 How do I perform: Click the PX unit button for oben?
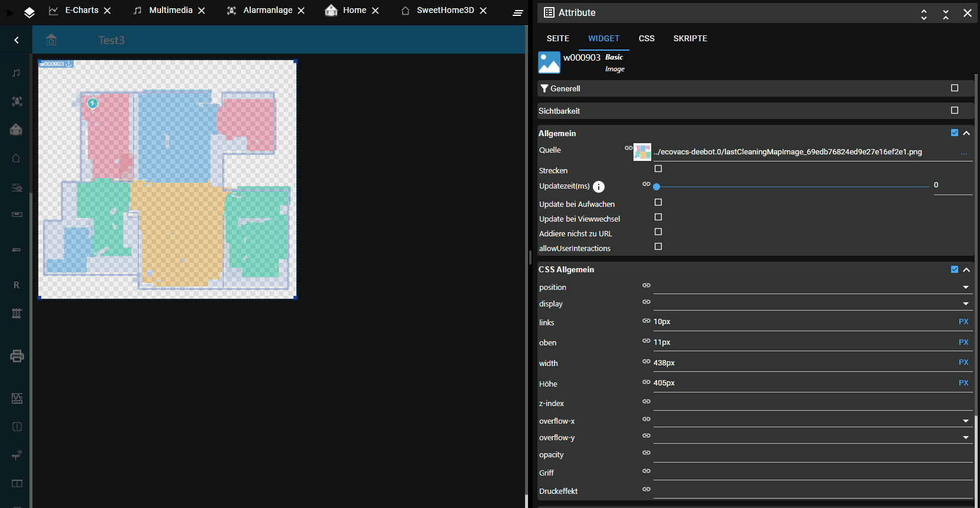coord(963,342)
